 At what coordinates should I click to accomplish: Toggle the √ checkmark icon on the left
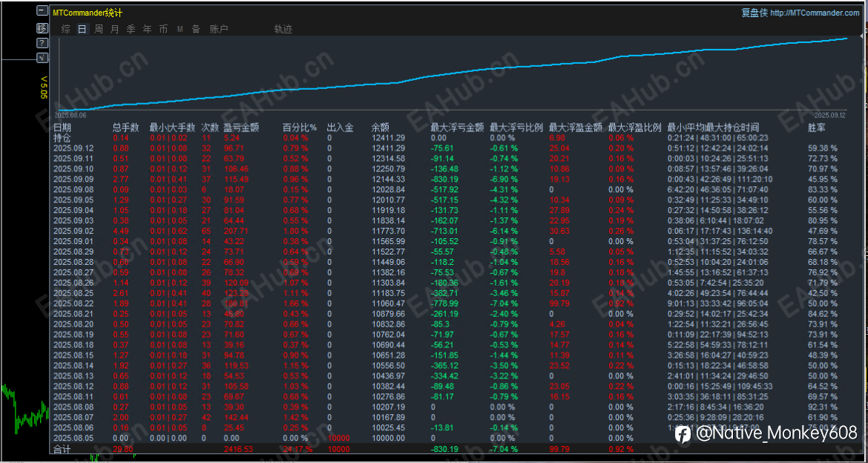(42, 58)
